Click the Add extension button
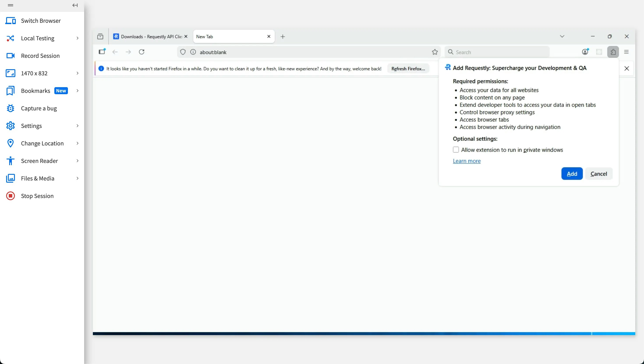Image resolution: width=644 pixels, height=364 pixels. tap(572, 174)
